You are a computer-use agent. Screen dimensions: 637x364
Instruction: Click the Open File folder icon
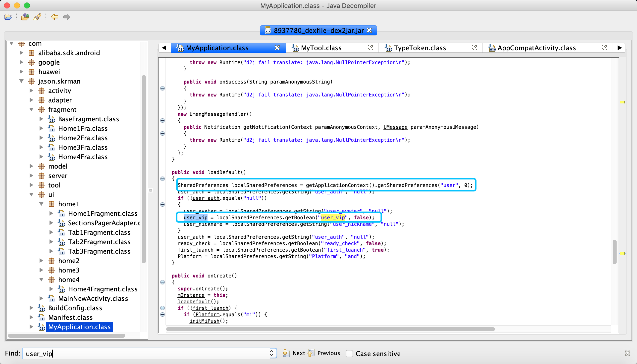(x=8, y=17)
